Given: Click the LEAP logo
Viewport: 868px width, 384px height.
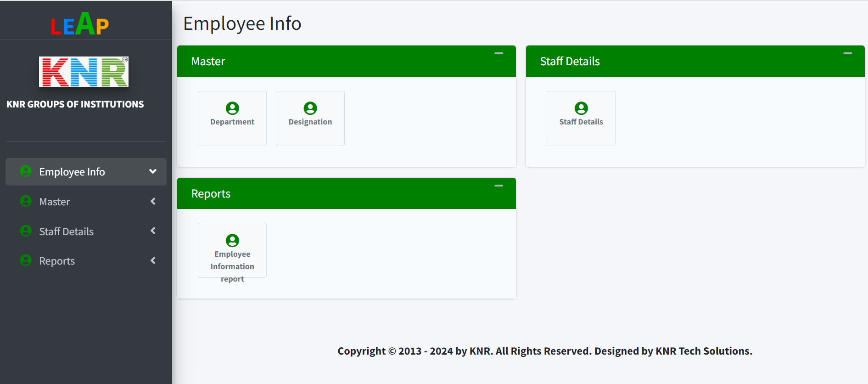Looking at the screenshot, I should 80,24.
